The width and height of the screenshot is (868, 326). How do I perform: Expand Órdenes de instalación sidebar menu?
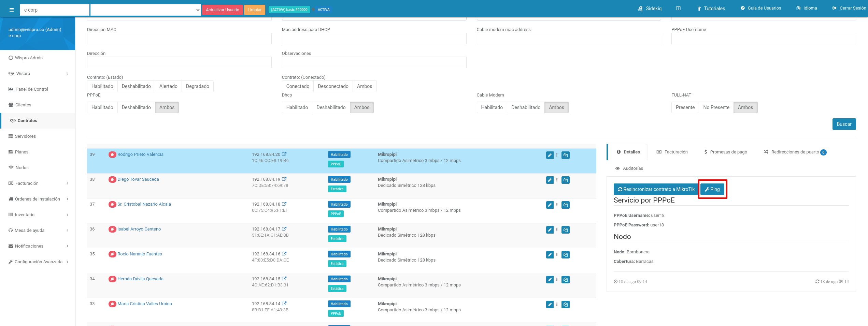pyautogui.click(x=38, y=199)
